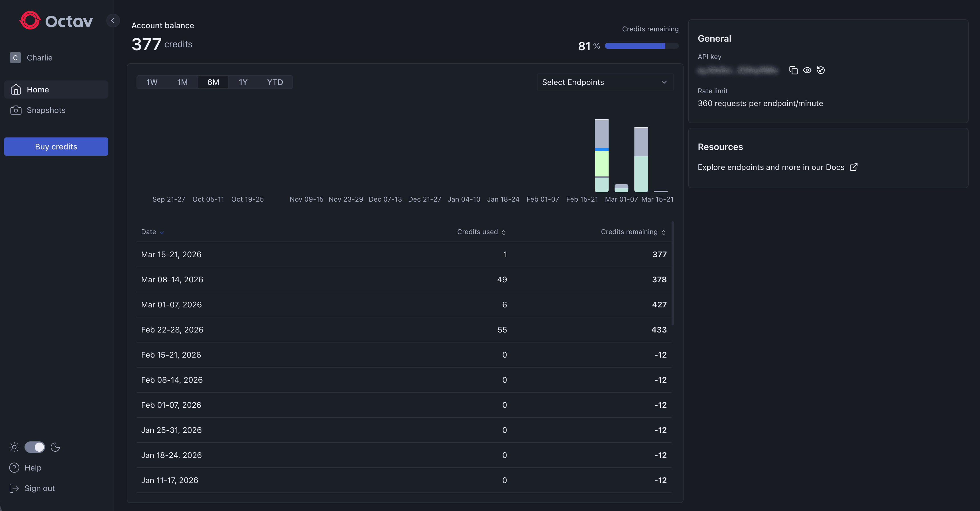Toggle between light and dark theme
The width and height of the screenshot is (980, 511).
pyautogui.click(x=35, y=447)
